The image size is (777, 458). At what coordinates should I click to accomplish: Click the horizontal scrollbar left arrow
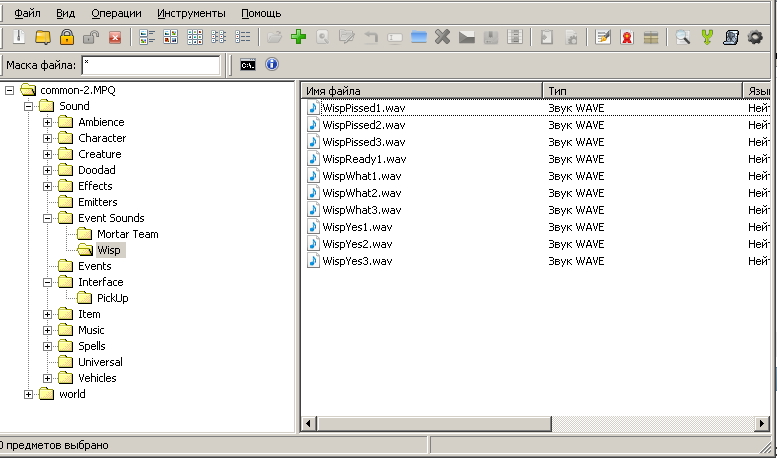(308, 423)
